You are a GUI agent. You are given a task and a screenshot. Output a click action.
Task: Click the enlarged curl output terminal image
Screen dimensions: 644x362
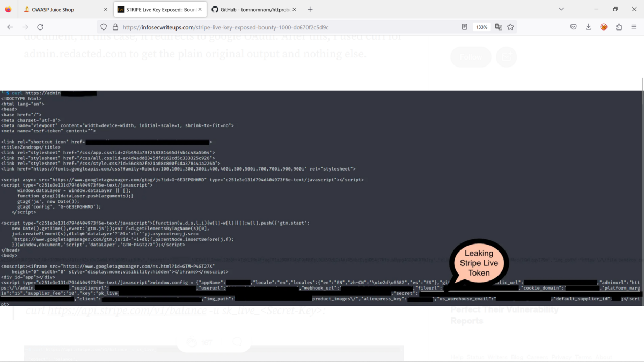[321, 198]
